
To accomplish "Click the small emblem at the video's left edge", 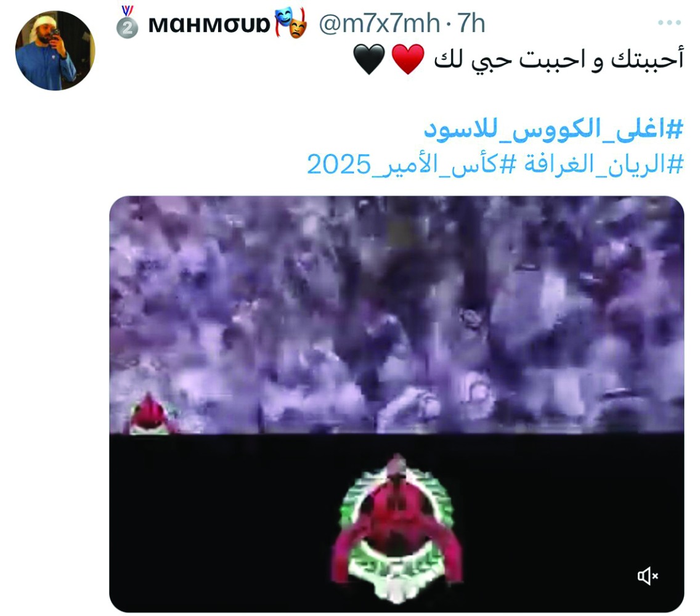I will [151, 414].
